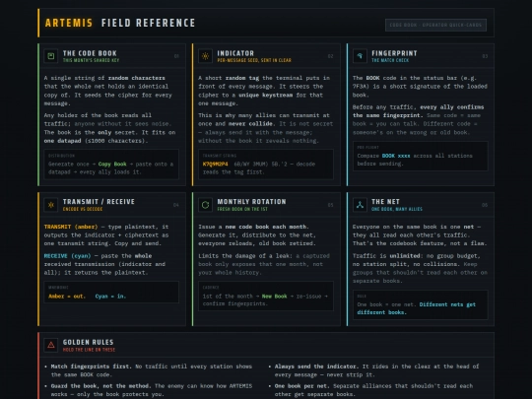Click 'Per-message seed, sent in clear' subtitle
Image resolution: width=532 pixels, height=399 pixels.
254,60
